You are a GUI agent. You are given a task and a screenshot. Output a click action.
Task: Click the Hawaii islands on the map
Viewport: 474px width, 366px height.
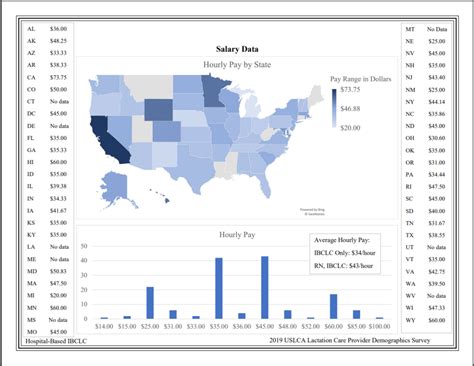click(x=160, y=195)
